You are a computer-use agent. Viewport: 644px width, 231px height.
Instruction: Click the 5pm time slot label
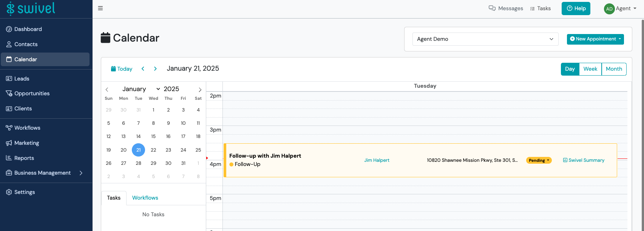216,198
